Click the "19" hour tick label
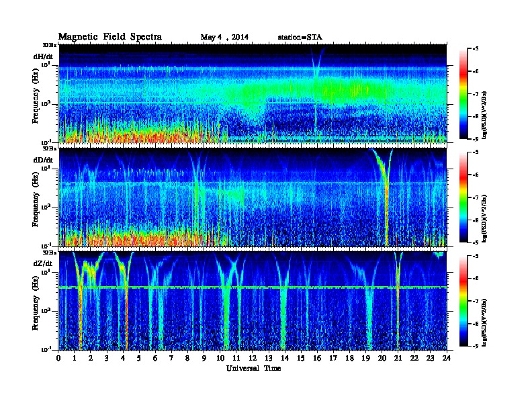Screen dimensions: 532x411 [365, 359]
